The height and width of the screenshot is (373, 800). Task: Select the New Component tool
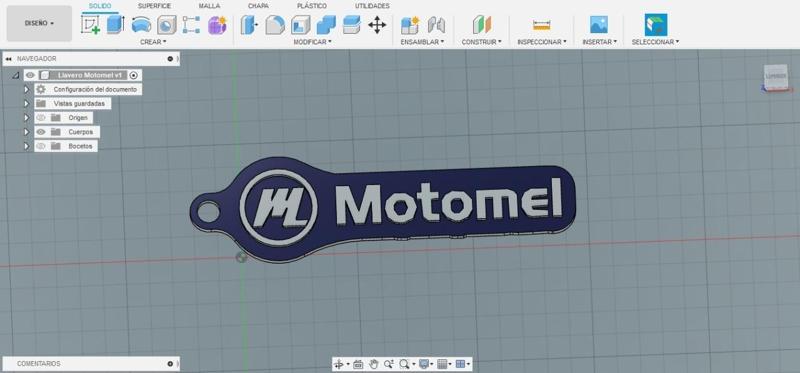click(410, 24)
